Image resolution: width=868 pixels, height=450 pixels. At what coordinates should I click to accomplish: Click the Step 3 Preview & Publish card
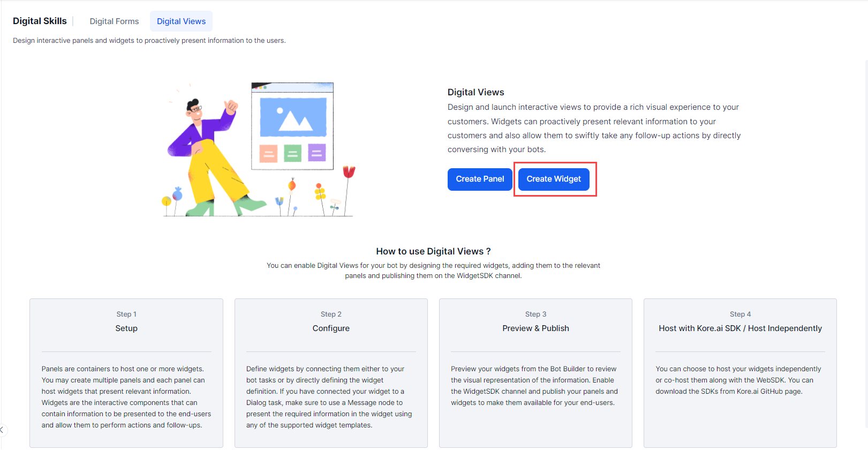point(535,372)
